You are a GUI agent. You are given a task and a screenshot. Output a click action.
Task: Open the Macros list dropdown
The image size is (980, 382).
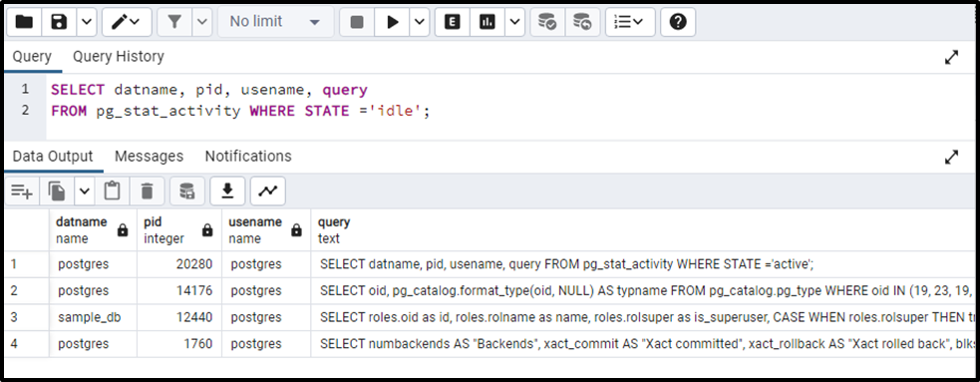(630, 23)
